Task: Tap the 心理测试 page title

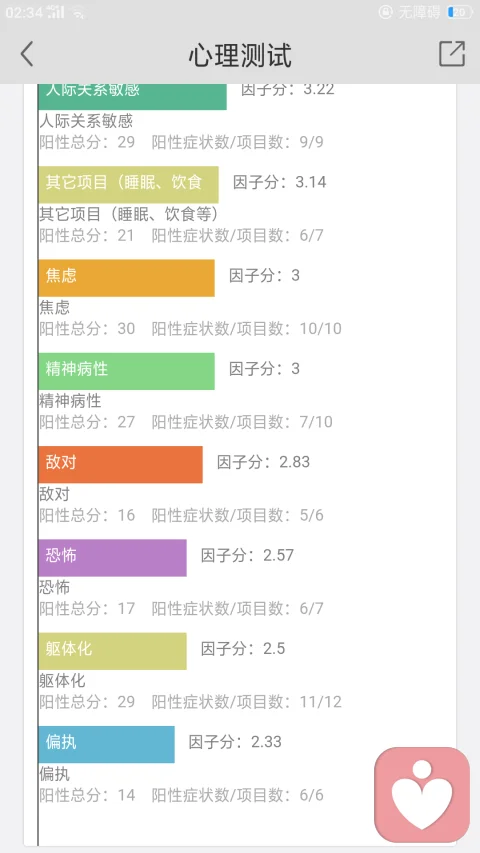Action: (240, 54)
